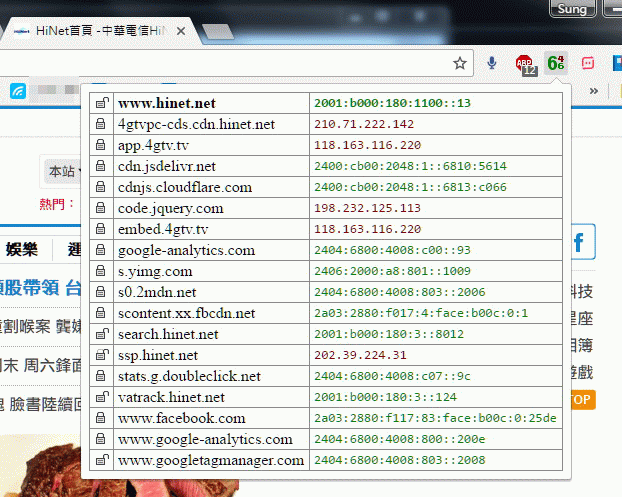Click the lock icon for scontent.xx.fbcdn.net
The width and height of the screenshot is (622, 497).
(x=101, y=313)
